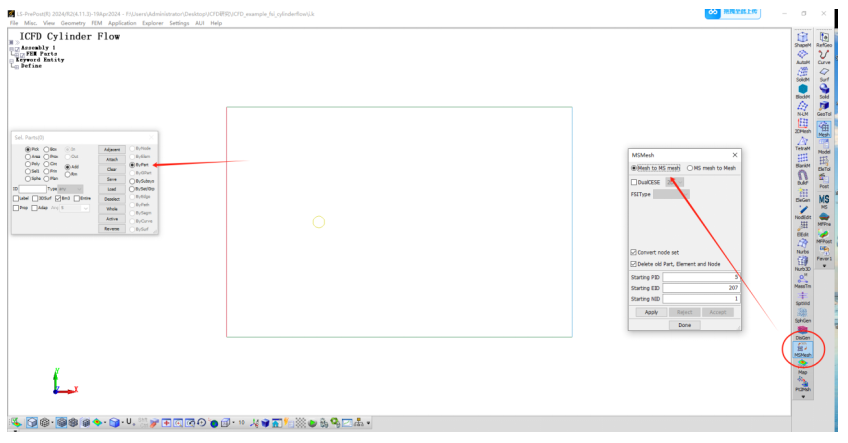Click the Whole button in Sel. Parts

point(112,209)
